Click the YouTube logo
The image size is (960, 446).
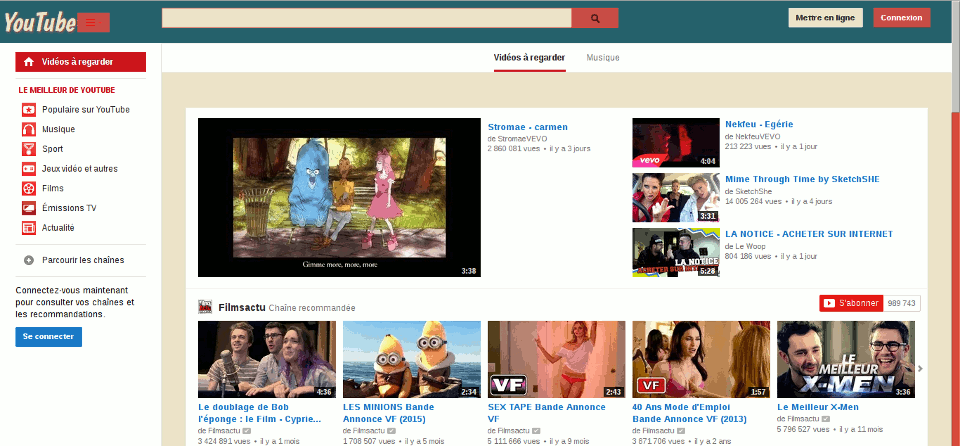40,23
